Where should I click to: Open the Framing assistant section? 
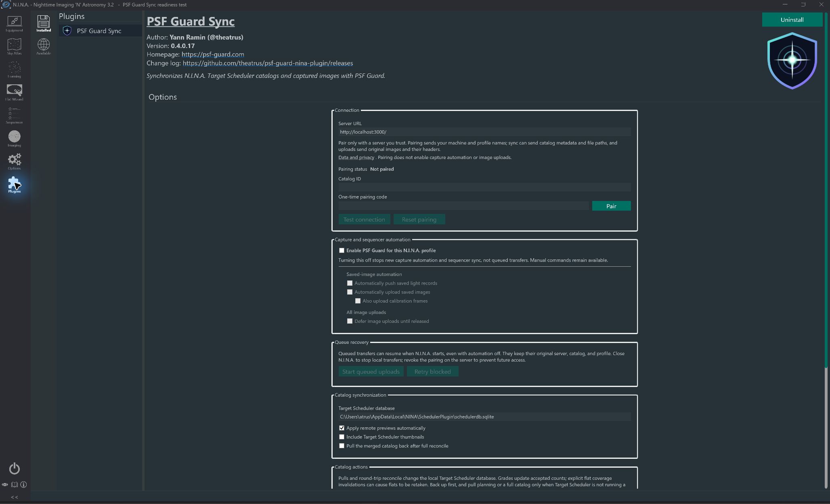(x=14, y=69)
